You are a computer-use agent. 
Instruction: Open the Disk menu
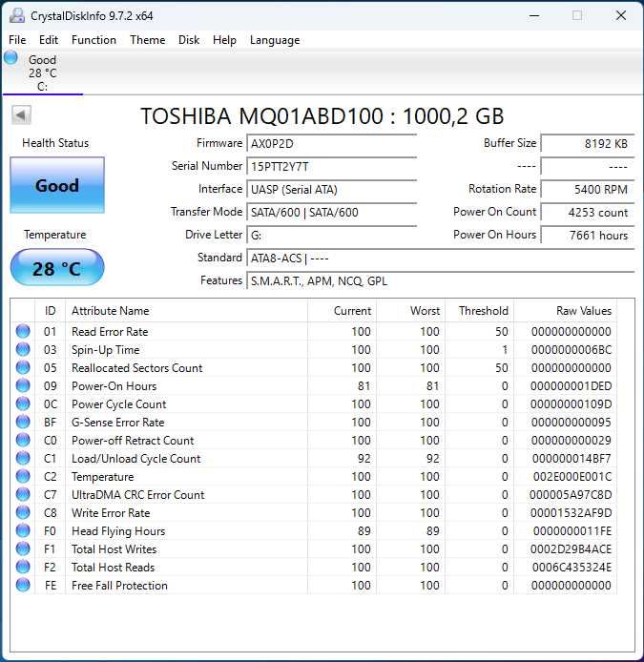tap(189, 40)
